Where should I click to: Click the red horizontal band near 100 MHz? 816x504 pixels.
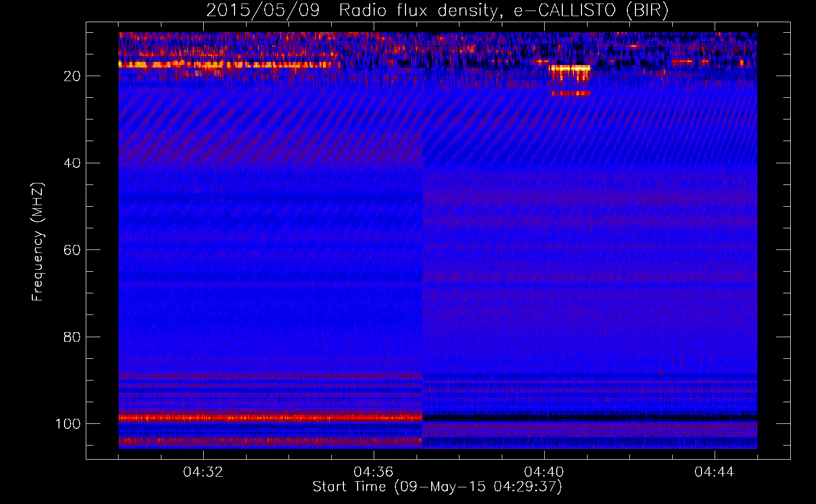click(x=270, y=417)
